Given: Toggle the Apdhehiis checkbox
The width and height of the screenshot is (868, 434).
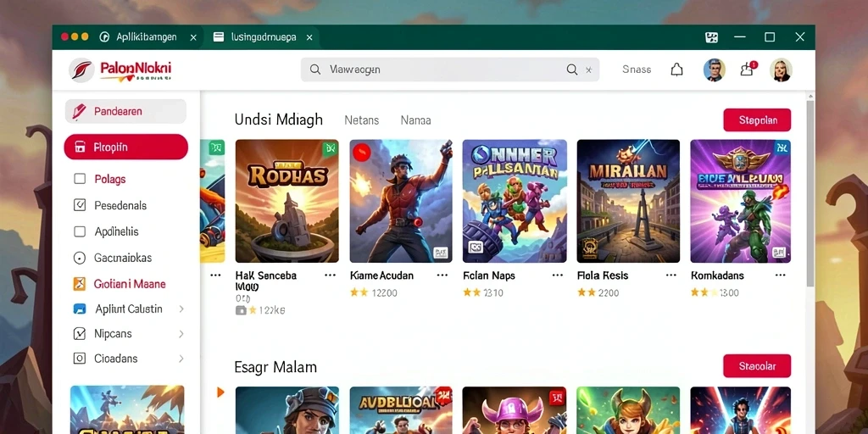Looking at the screenshot, I should click(80, 232).
